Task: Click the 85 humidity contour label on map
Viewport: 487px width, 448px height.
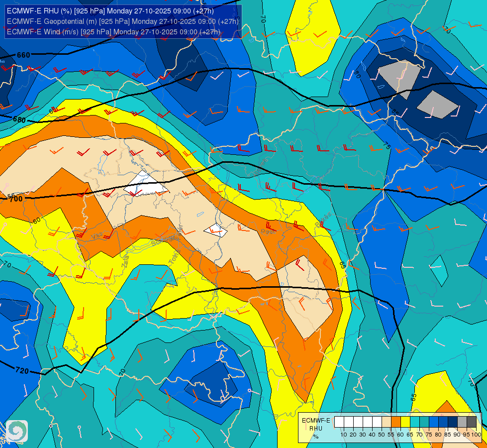Action: click(395, 112)
